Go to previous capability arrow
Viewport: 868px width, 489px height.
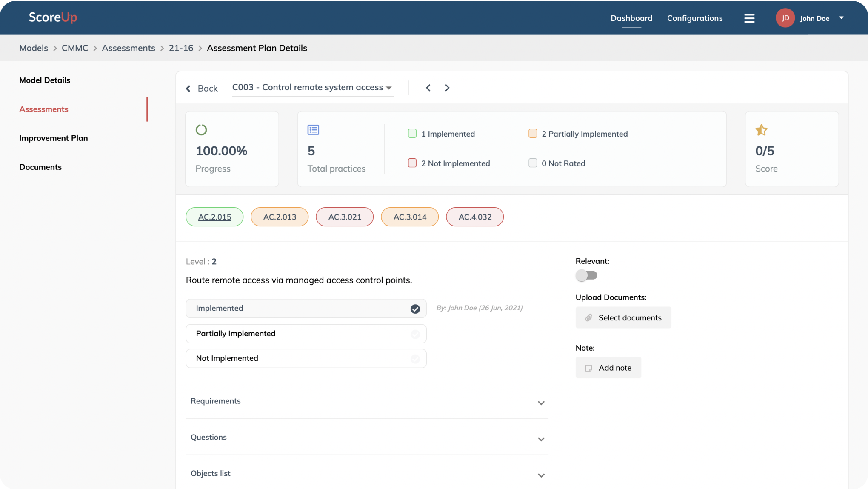tap(428, 88)
